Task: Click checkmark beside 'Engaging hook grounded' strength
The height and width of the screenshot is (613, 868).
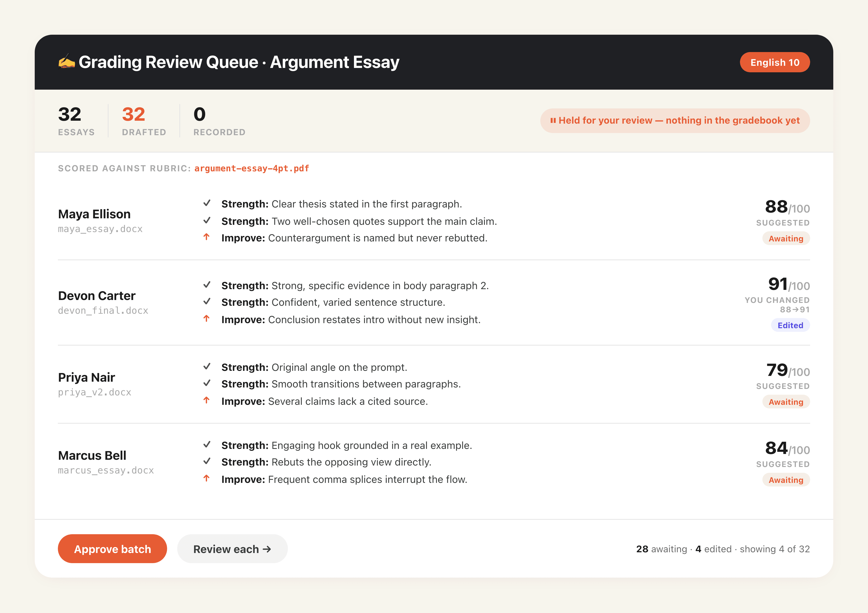Action: click(207, 445)
